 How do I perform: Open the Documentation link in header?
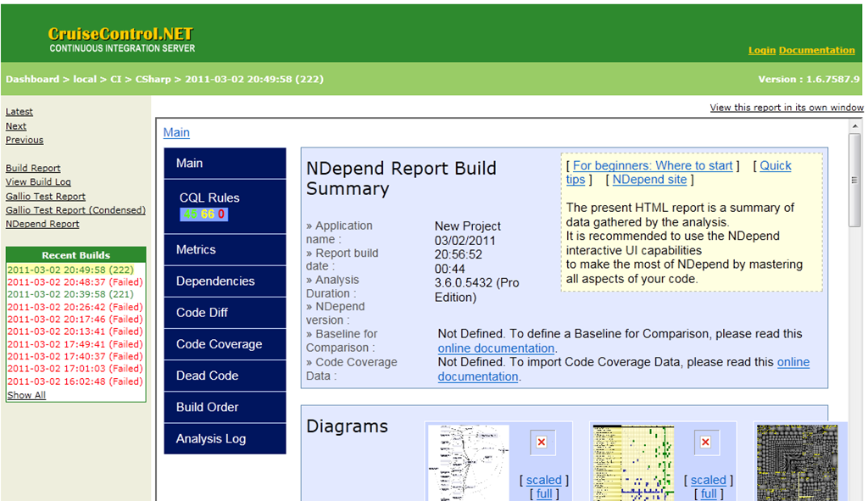816,50
